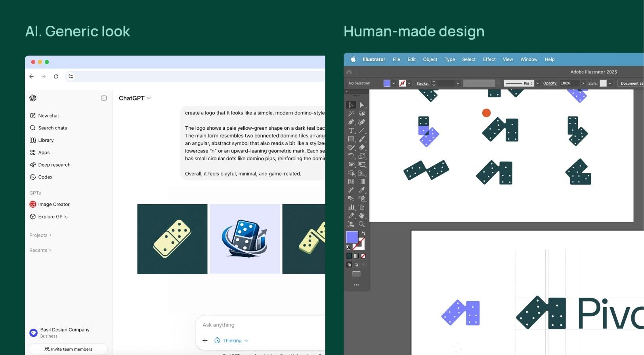
Task: Open the ChatGPT model selector dropdown
Action: pyautogui.click(x=135, y=98)
